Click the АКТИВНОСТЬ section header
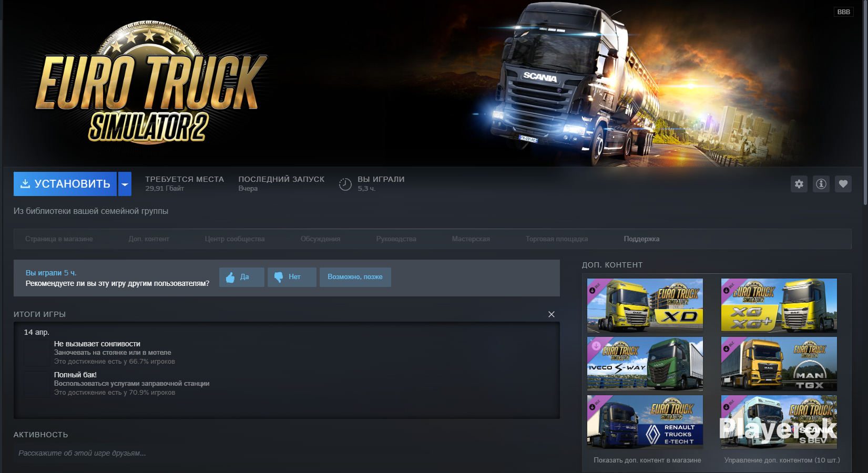The height and width of the screenshot is (473, 868). click(41, 435)
